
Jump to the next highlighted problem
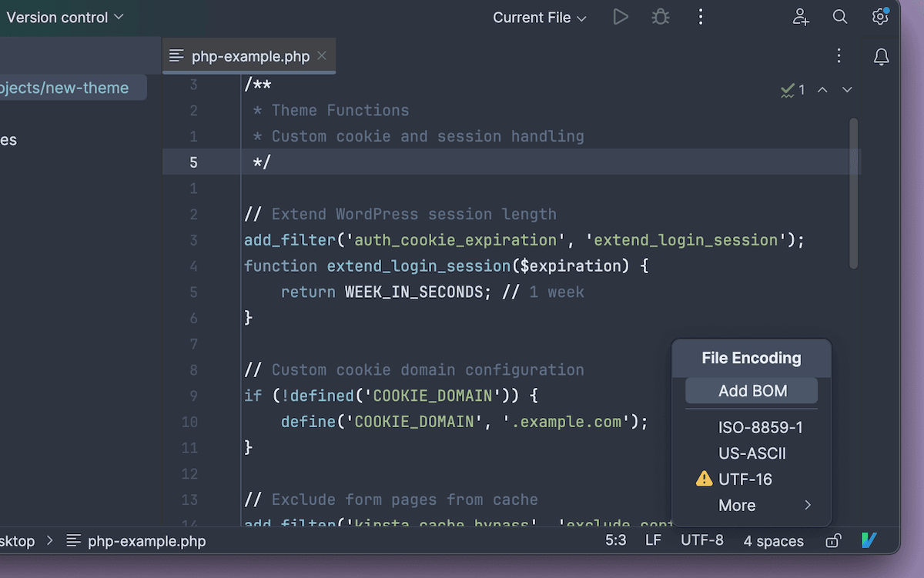(847, 89)
